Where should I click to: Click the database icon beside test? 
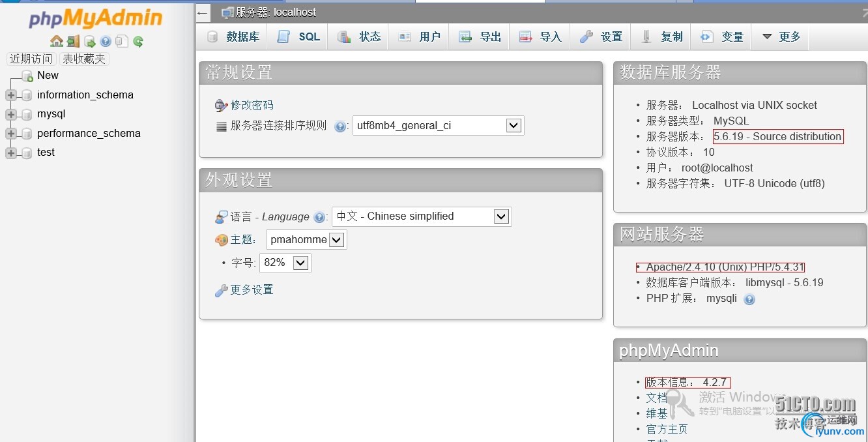pos(27,153)
